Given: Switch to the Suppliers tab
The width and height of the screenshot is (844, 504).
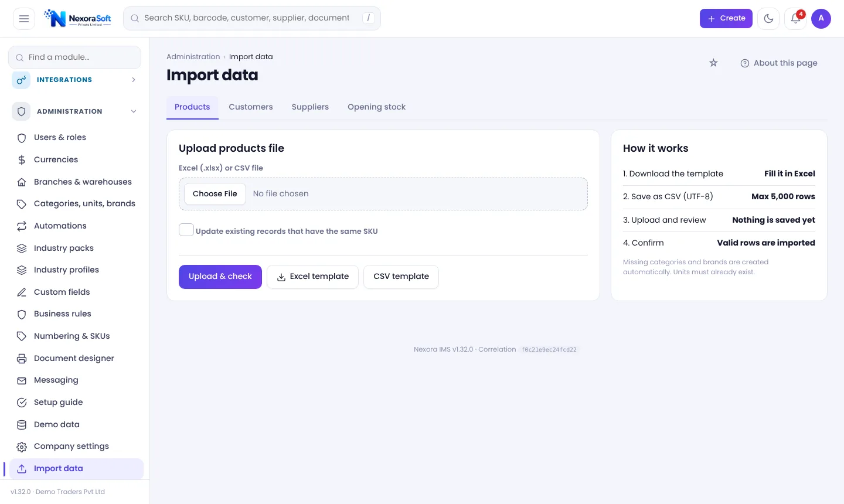Looking at the screenshot, I should point(310,107).
